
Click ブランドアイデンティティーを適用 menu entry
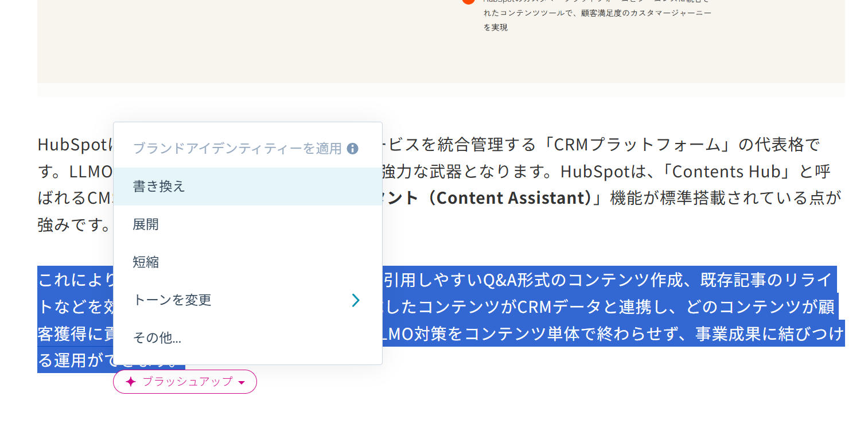pos(238,148)
